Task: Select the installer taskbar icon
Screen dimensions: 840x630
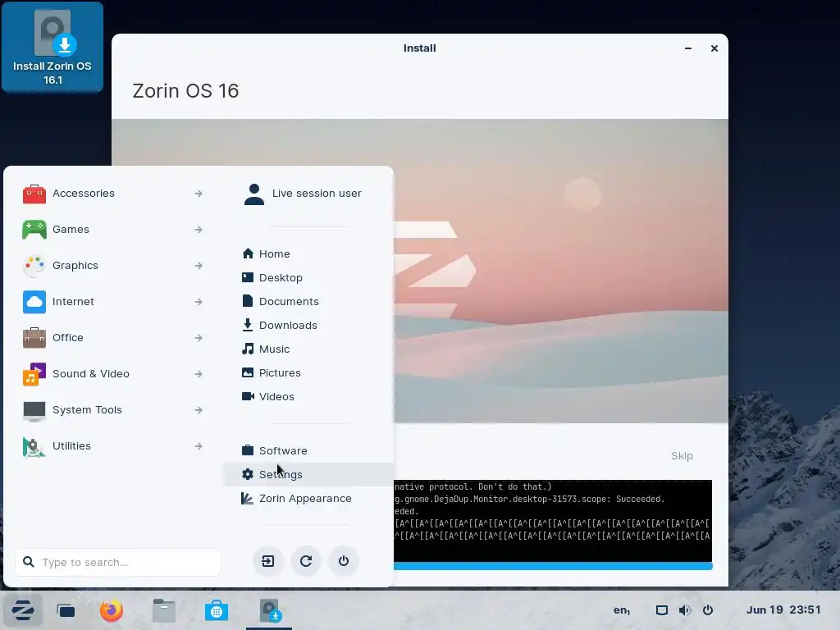Action: click(x=269, y=610)
